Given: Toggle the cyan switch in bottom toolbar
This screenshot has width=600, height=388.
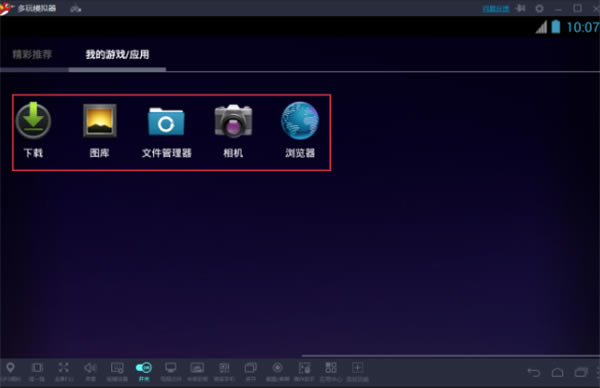Looking at the screenshot, I should (x=144, y=368).
